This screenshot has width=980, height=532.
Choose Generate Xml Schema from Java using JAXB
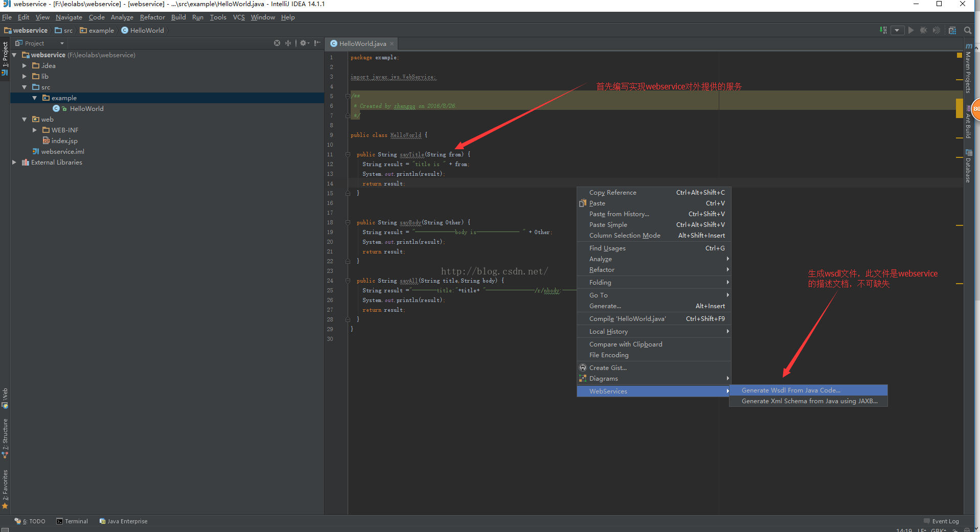click(808, 401)
